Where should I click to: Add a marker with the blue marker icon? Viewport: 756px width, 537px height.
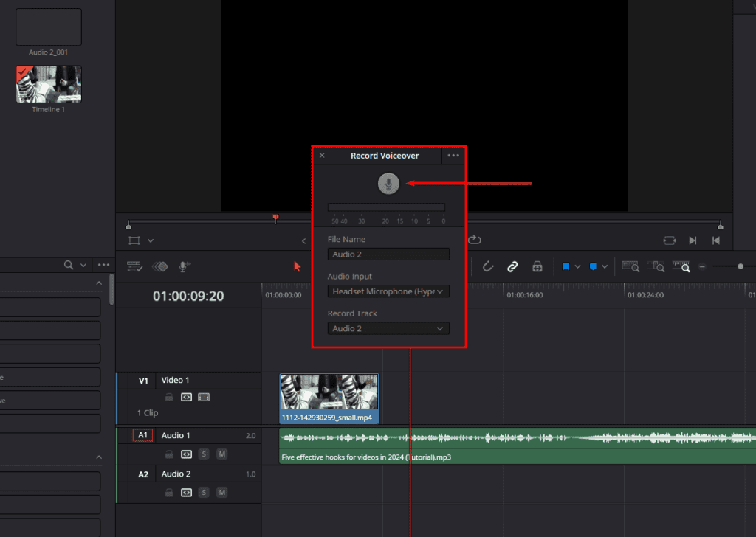point(593,266)
